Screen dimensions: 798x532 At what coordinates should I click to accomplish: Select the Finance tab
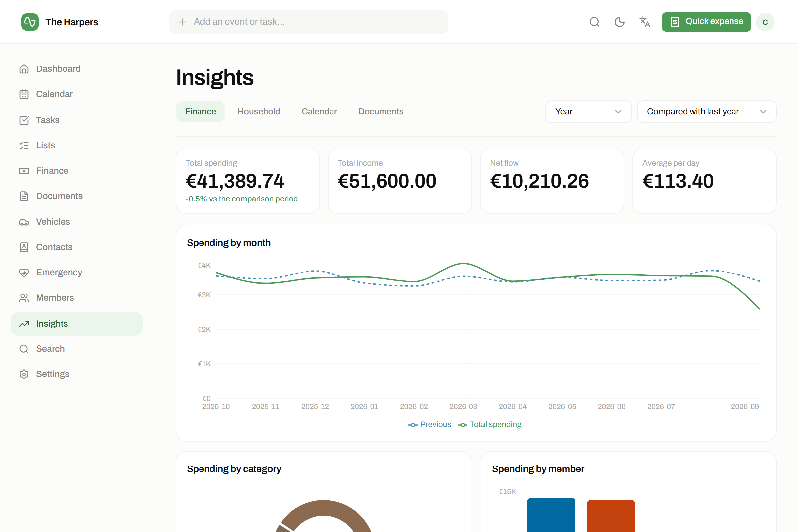(x=200, y=112)
